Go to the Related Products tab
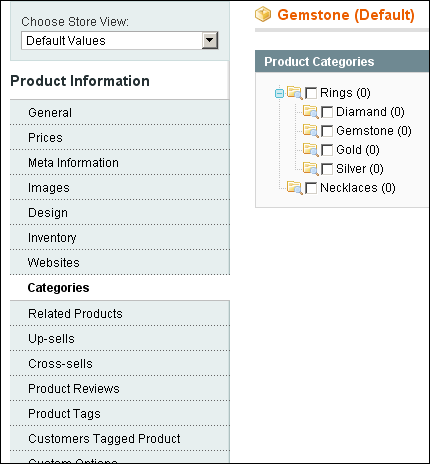 click(120, 313)
